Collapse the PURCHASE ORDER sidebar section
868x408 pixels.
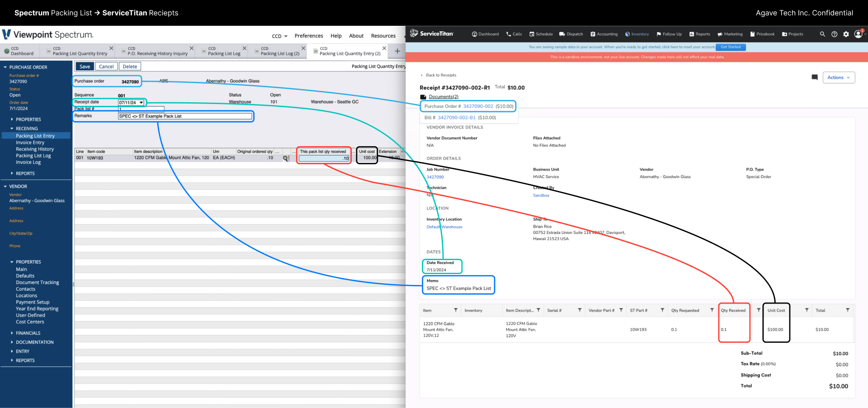click(x=5, y=67)
